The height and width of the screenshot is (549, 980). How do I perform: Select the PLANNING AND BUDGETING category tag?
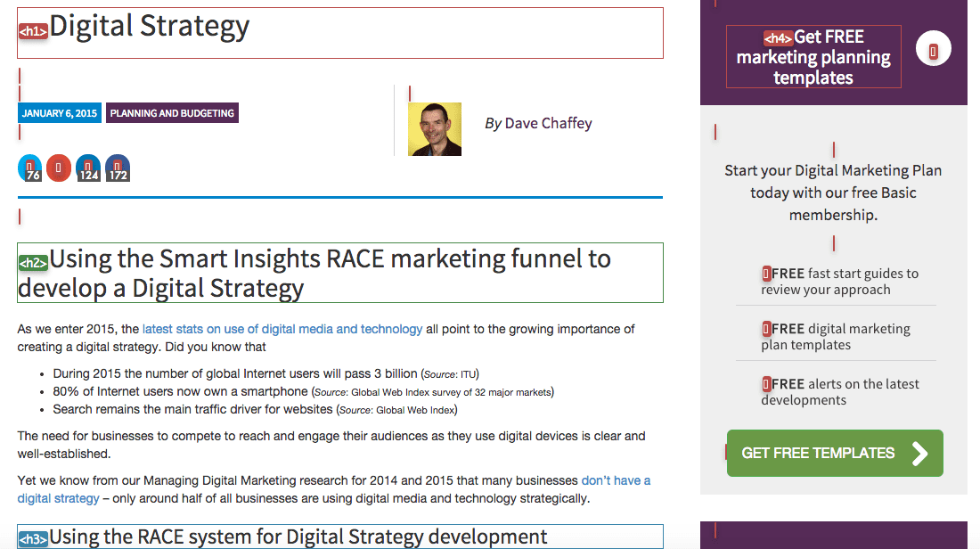pyautogui.click(x=172, y=113)
